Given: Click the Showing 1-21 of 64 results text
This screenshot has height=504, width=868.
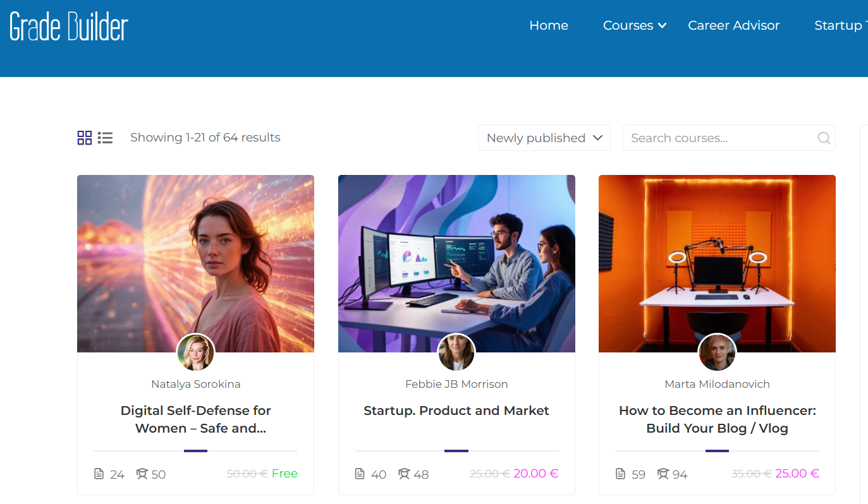Looking at the screenshot, I should 205,138.
